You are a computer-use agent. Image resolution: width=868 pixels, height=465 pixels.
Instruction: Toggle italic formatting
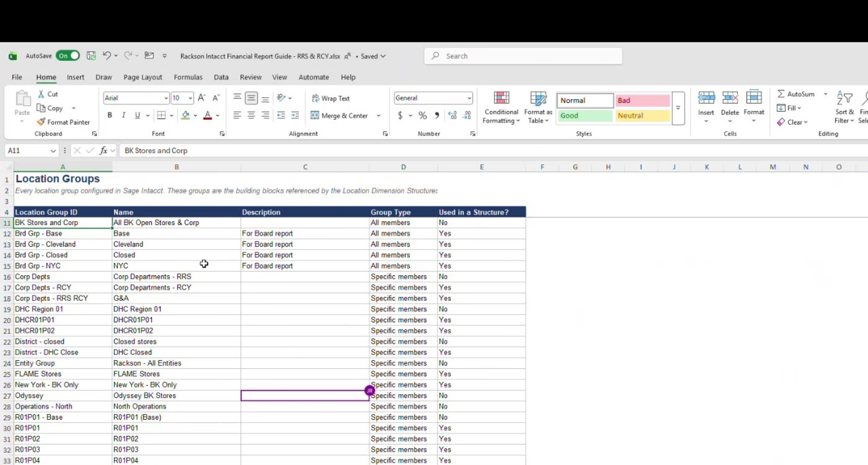click(124, 115)
